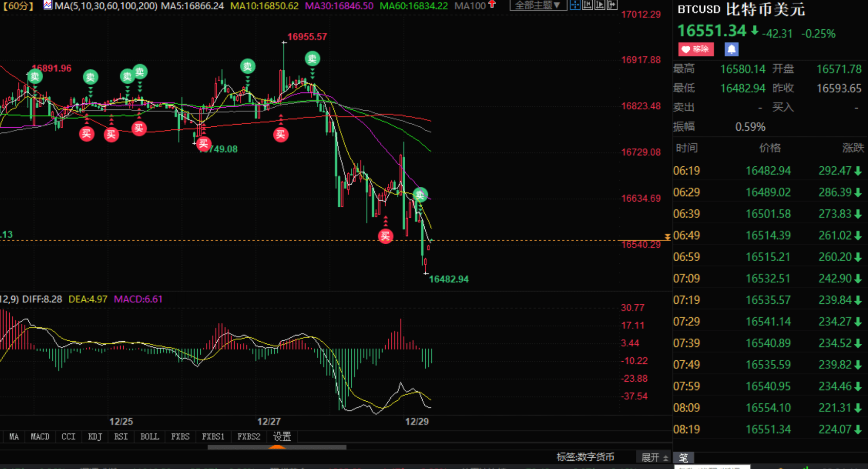Viewport: 868px width, 469px height.
Task: Click the red buy marker near 16540 line
Action: pos(385,236)
